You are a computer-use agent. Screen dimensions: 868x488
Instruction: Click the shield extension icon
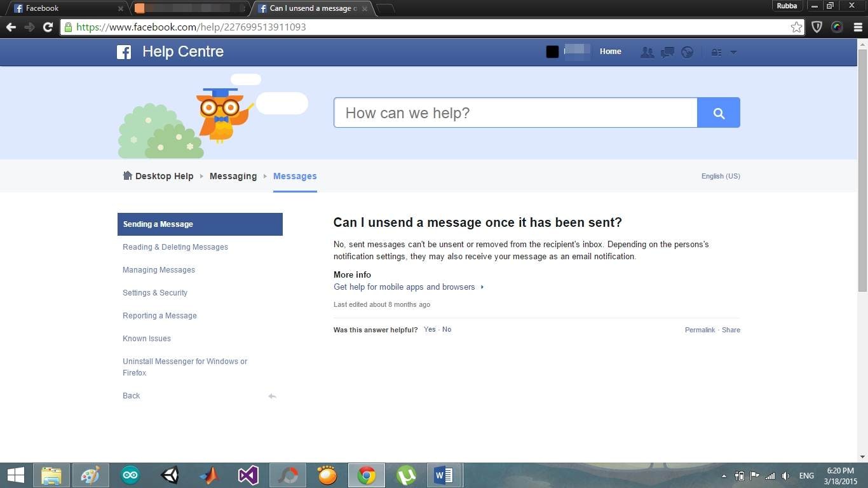coord(818,27)
